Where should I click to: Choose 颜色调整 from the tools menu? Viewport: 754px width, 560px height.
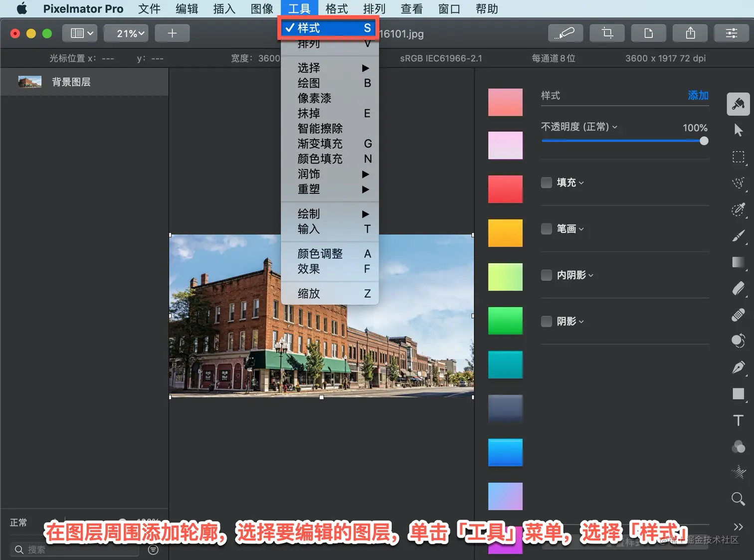(x=330, y=254)
